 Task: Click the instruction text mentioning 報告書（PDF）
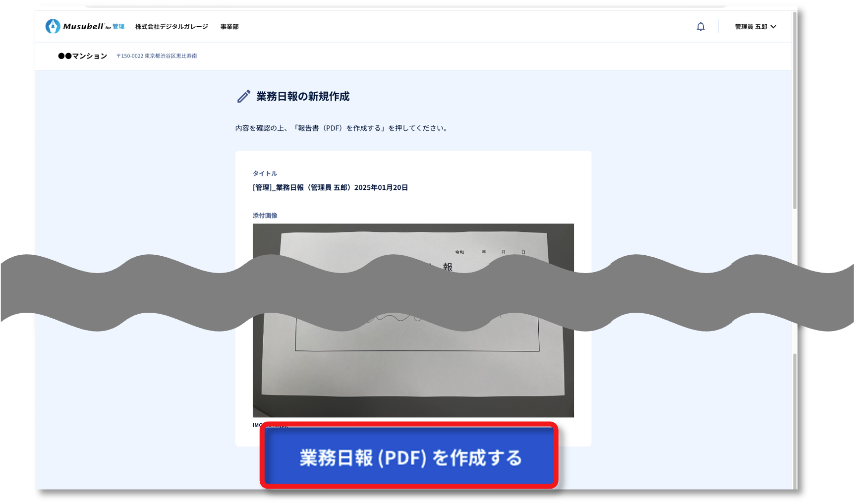coord(342,128)
